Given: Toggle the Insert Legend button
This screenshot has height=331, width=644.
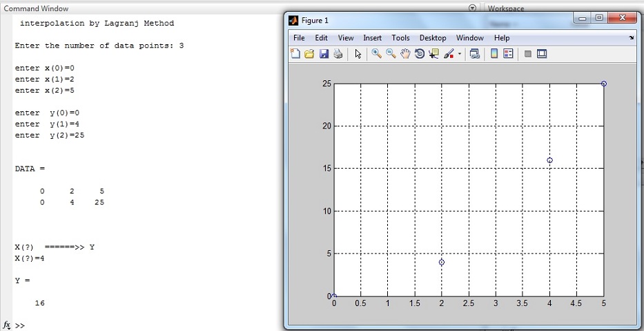Looking at the screenshot, I should (x=509, y=54).
